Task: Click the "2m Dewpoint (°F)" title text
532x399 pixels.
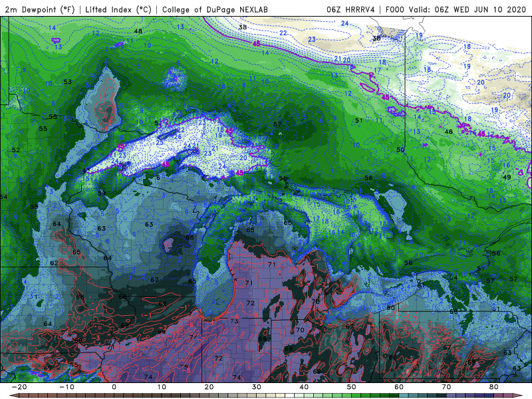Action: click(x=40, y=9)
